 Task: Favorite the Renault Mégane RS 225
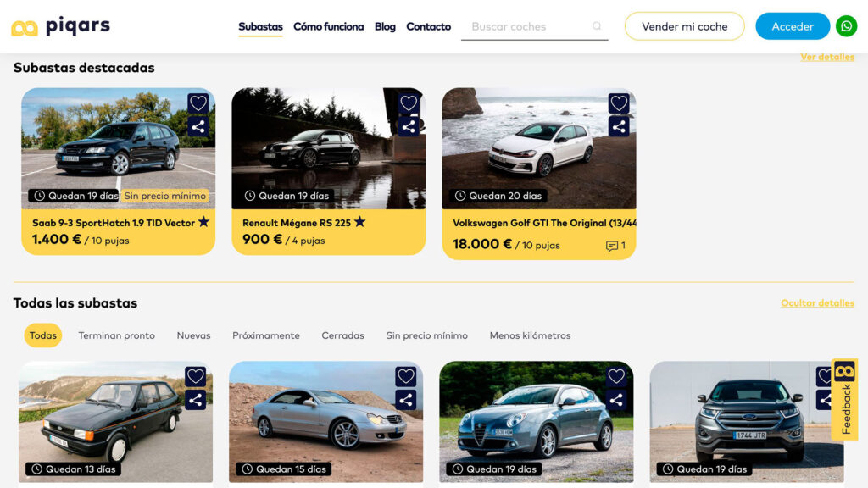[x=409, y=103]
